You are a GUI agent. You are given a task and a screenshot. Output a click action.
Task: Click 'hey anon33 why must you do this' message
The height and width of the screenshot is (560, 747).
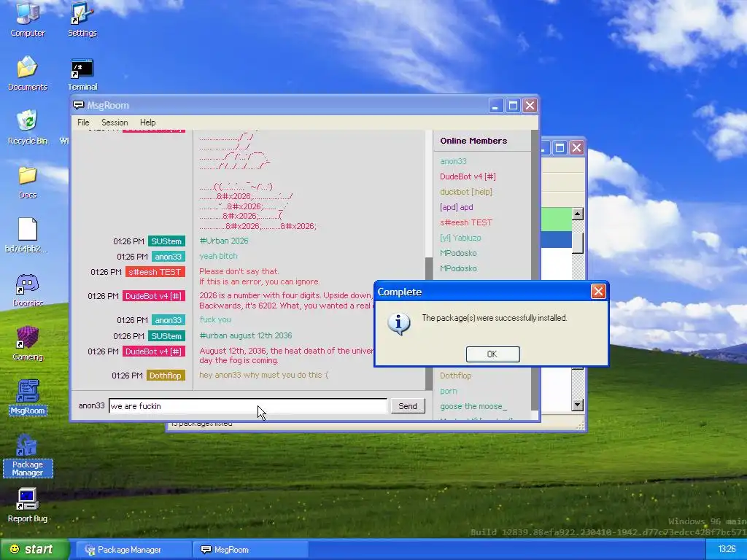coord(264,375)
